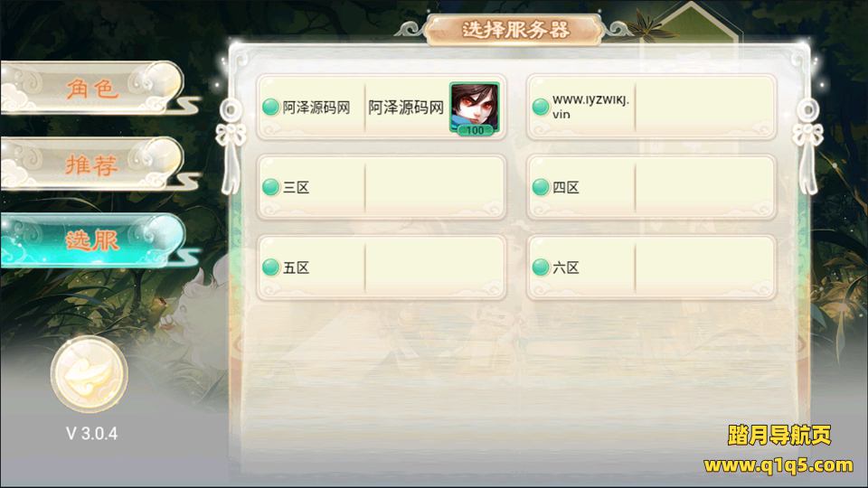Open the www.q1q5.com watermark link
Viewport: 868px width, 488px height.
coord(778,465)
